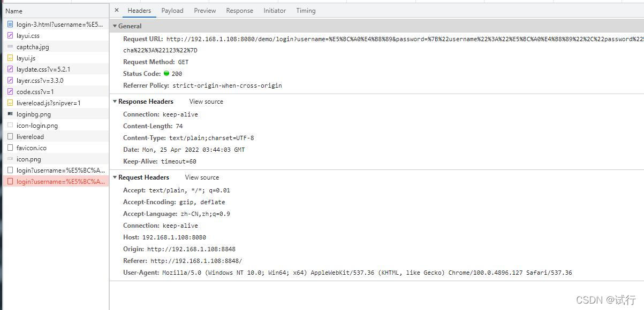
Task: Select livereload.js?snipver=1 request
Action: (55, 103)
